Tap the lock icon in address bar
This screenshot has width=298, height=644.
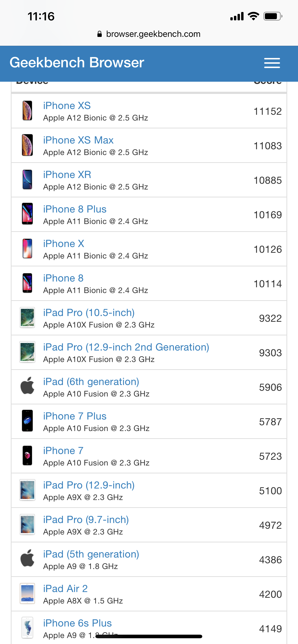99,34
